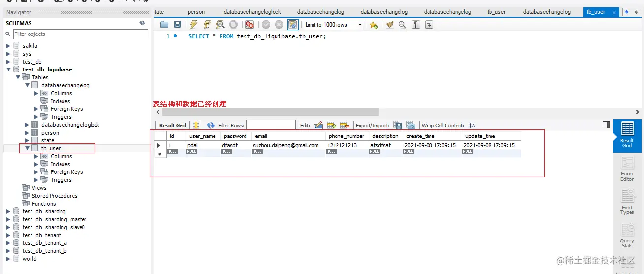This screenshot has width=644, height=274.
Task: Open the Form Editor side panel
Action: 627,169
